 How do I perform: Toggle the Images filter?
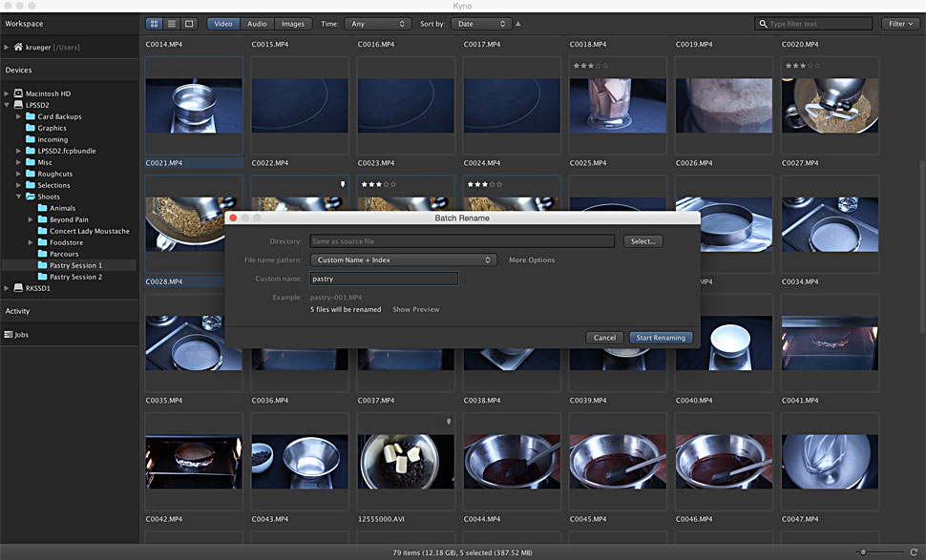point(293,24)
